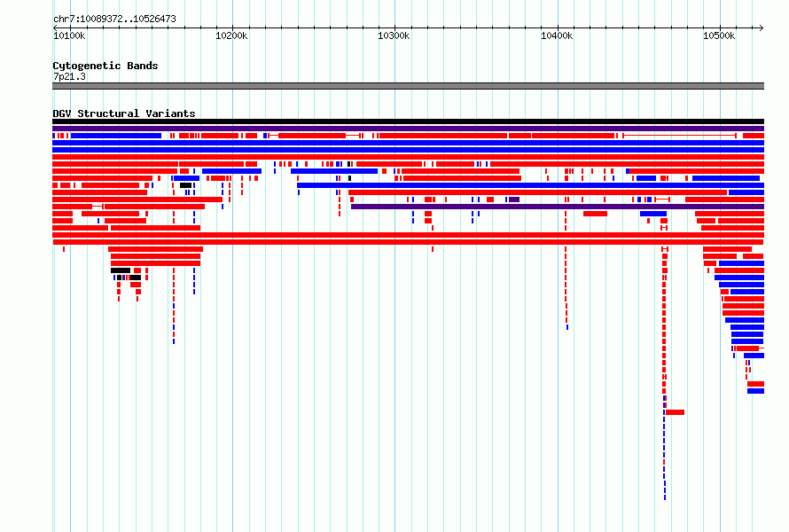
Task: Select the gray 7p21.3 cytogenetic band bar
Action: tap(408, 86)
